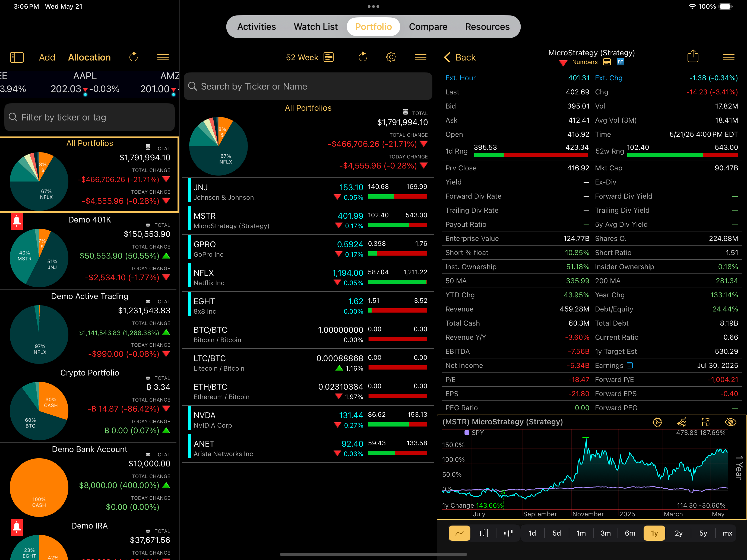Refresh the portfolio list in left panel
Viewport: 747px width, 560px height.
[x=134, y=57]
